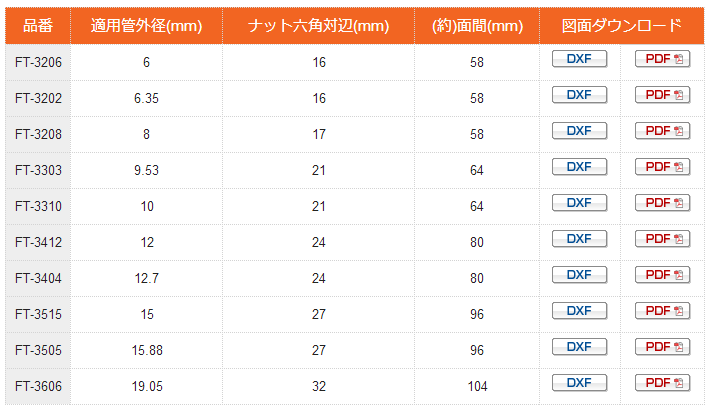710x411 pixels.
Task: Download the DXF drawing for FT-3206
Action: pos(579,59)
